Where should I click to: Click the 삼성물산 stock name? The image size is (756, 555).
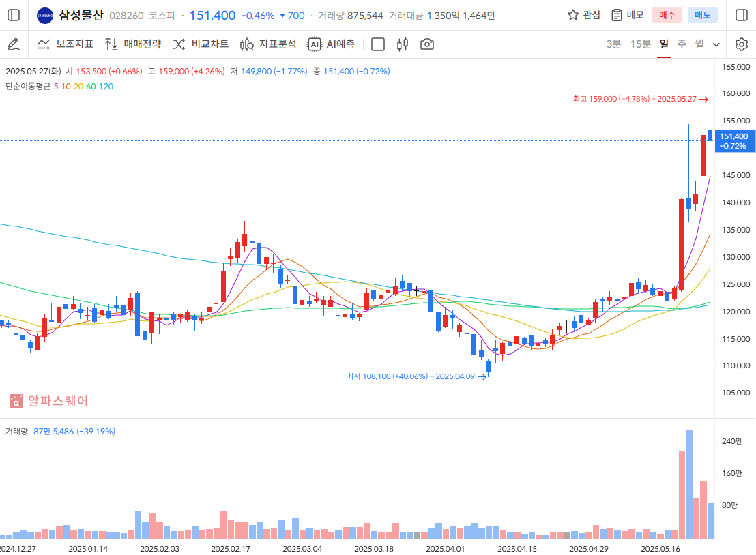coord(81,16)
